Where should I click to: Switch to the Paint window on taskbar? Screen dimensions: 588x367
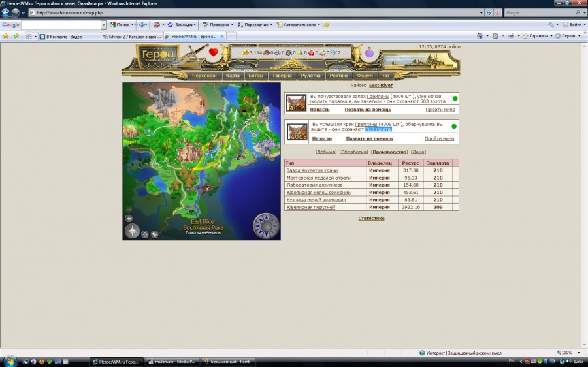point(229,362)
